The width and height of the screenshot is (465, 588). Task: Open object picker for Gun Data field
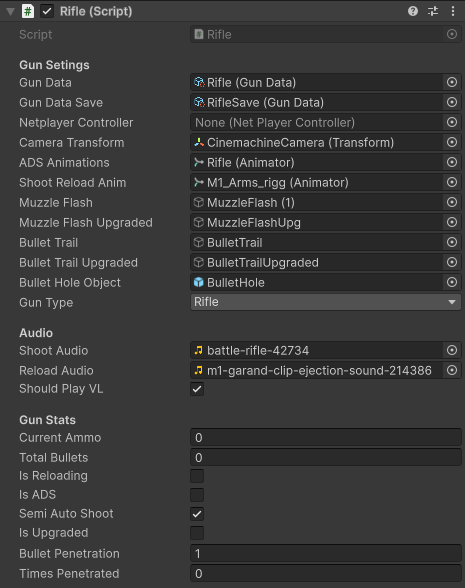tap(452, 82)
